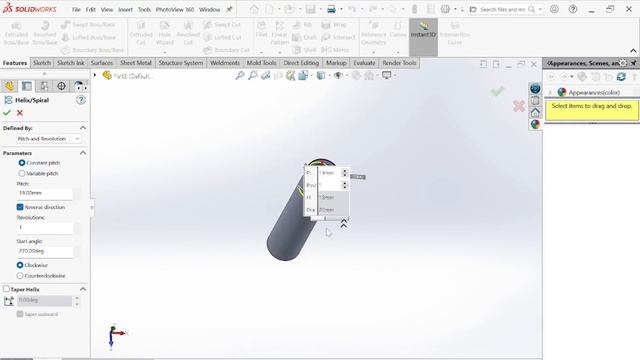This screenshot has height=360, width=640.
Task: Open the PhotoView 360 menu
Action: 175,9
